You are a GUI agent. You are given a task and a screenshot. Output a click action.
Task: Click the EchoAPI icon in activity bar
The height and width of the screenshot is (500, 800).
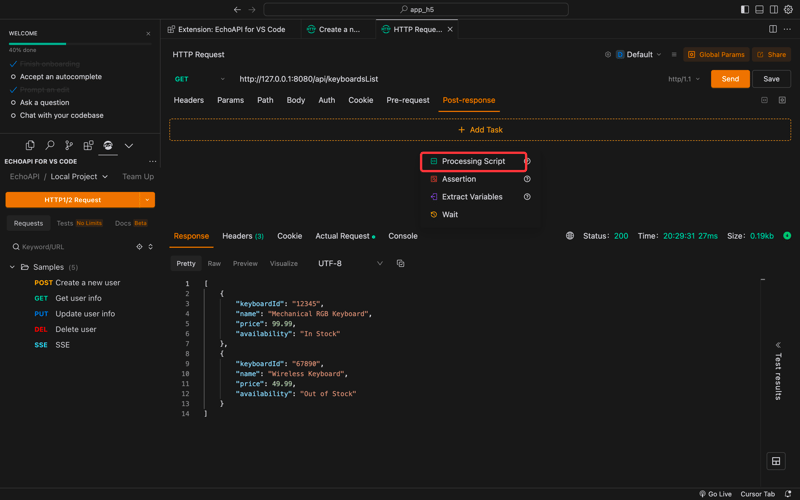108,146
